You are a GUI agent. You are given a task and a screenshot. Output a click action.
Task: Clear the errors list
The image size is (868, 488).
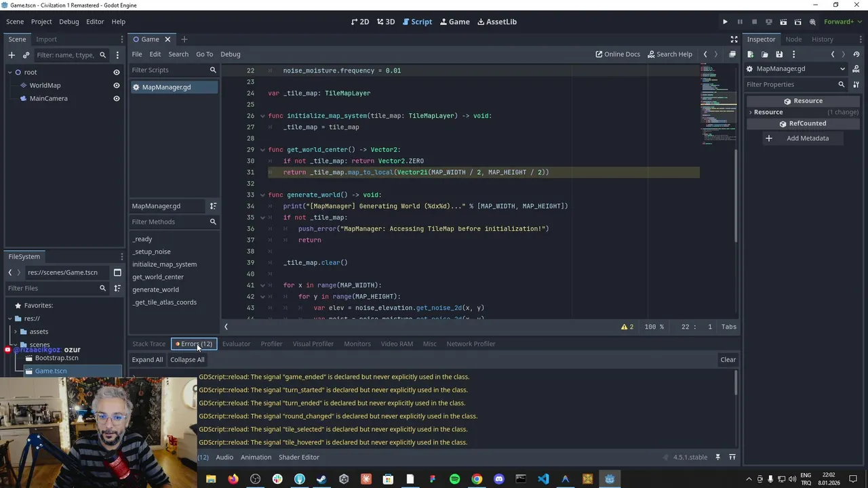coord(728,360)
